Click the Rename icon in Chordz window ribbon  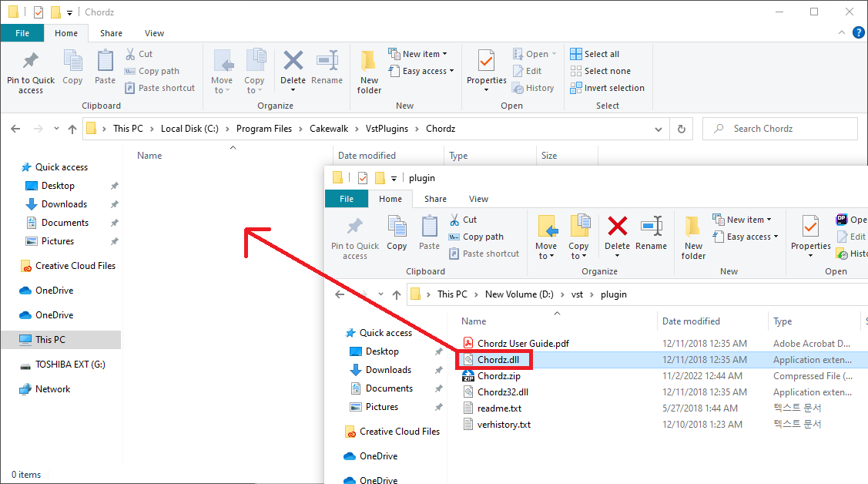[327, 61]
